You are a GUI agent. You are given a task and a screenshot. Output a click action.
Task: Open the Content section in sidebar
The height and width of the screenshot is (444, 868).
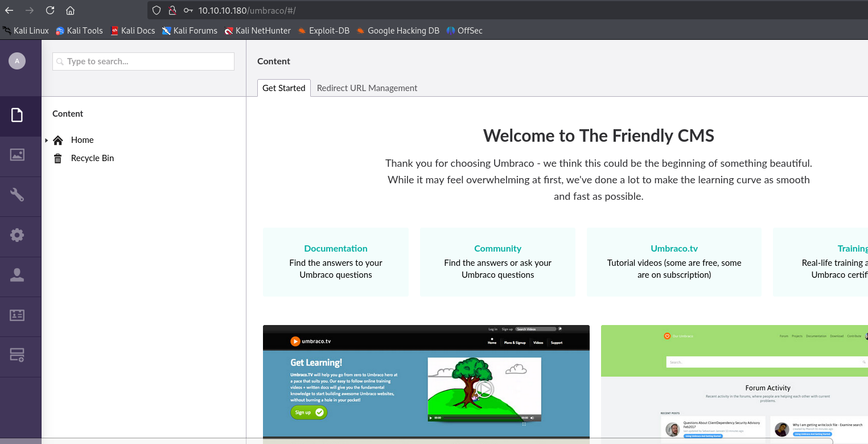click(17, 116)
